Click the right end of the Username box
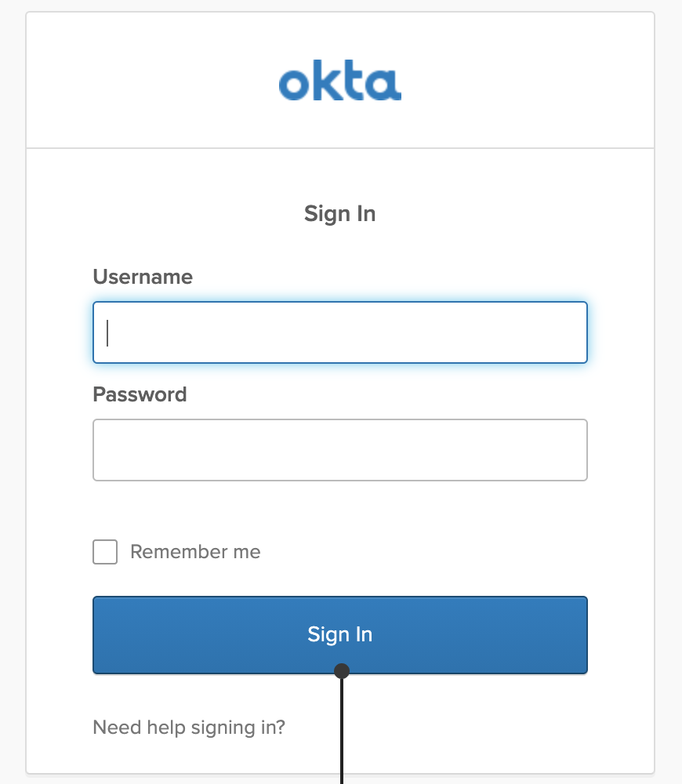 pyautogui.click(x=576, y=332)
